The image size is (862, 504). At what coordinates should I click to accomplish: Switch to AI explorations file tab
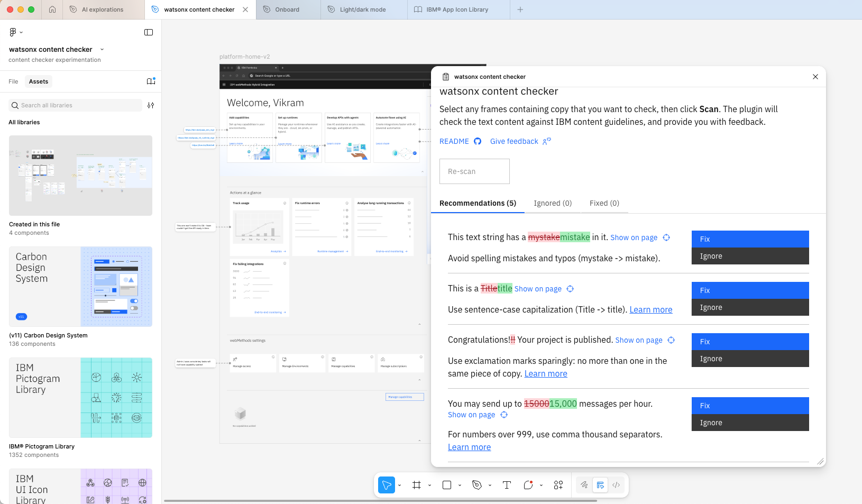(103, 10)
